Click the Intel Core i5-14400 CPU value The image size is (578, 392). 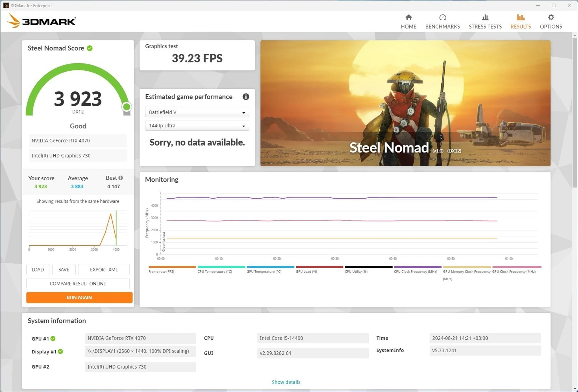tap(313, 338)
